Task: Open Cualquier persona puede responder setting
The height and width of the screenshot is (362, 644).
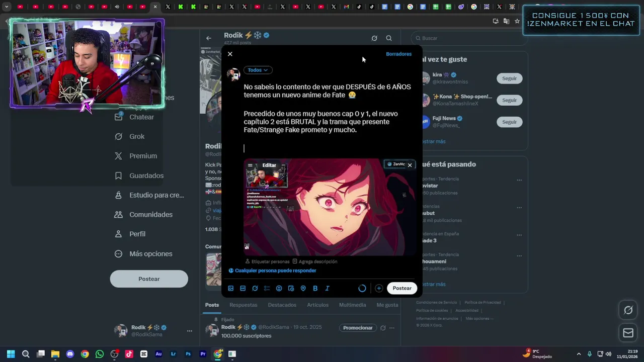Action: click(272, 270)
